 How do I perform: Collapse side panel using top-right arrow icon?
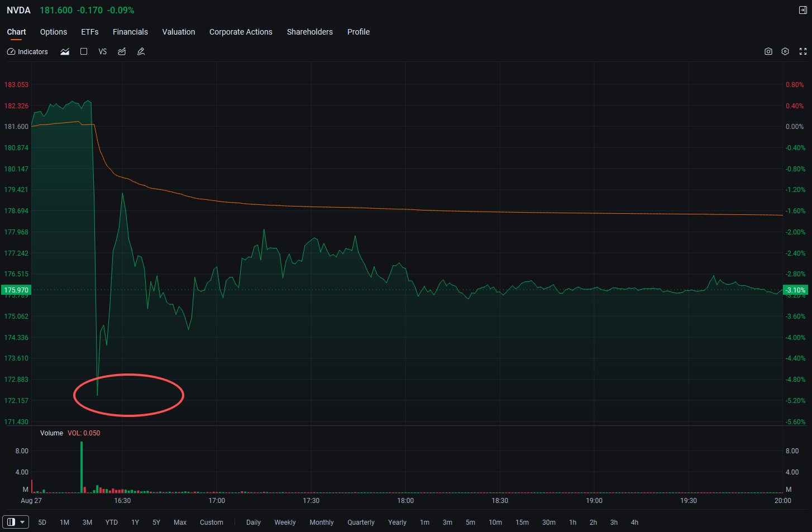[x=803, y=10]
